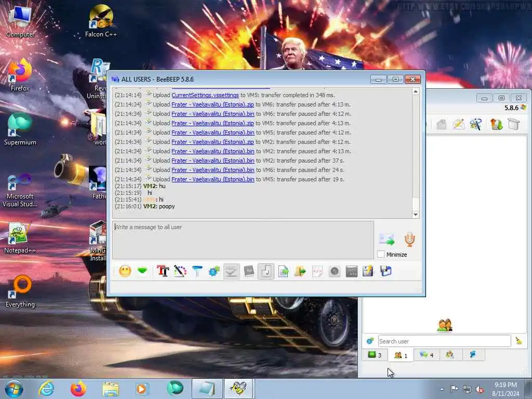This screenshot has width=532, height=399.
Task: Click the broom icon beside the search box
Action: [518, 341]
